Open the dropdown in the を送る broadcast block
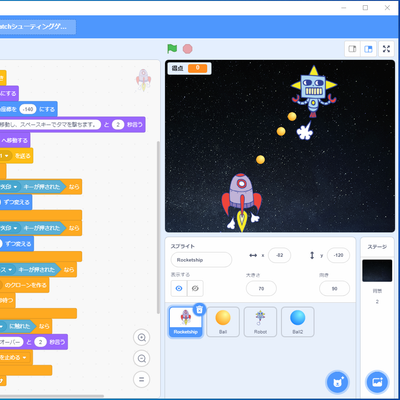This screenshot has height=400, width=400. pyautogui.click(x=6, y=156)
